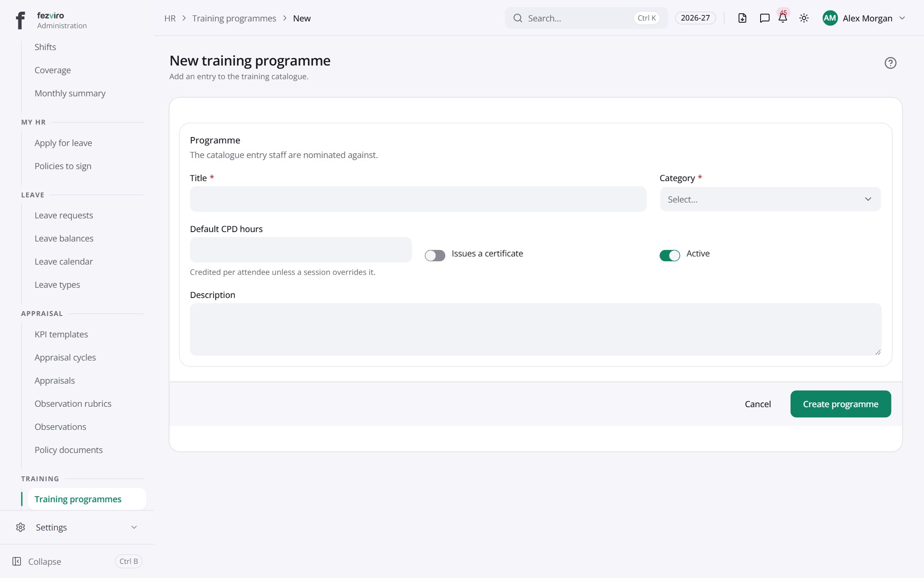Open the 2026-27 year selector
Screen dimensions: 924x578
point(695,18)
